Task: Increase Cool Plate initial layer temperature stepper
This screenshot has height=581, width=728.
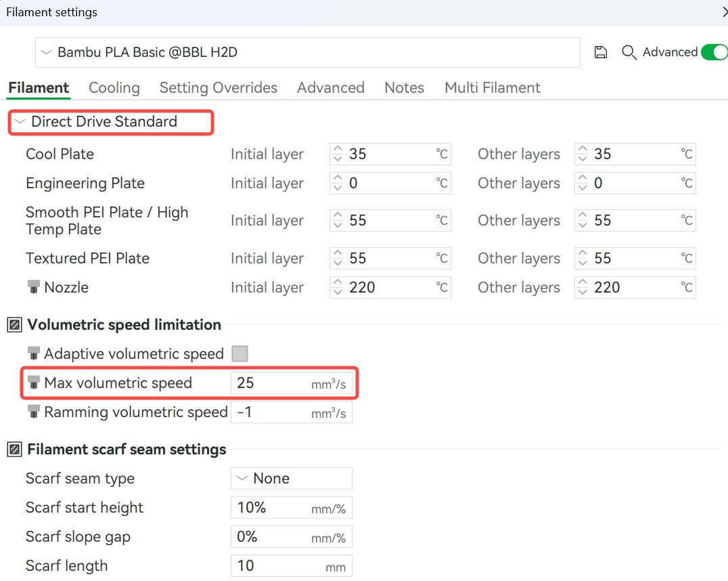Action: [x=338, y=150]
